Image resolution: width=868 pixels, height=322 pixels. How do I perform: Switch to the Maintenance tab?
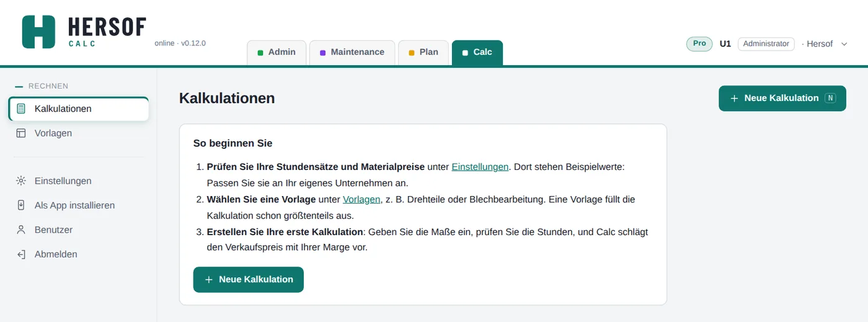tap(352, 52)
